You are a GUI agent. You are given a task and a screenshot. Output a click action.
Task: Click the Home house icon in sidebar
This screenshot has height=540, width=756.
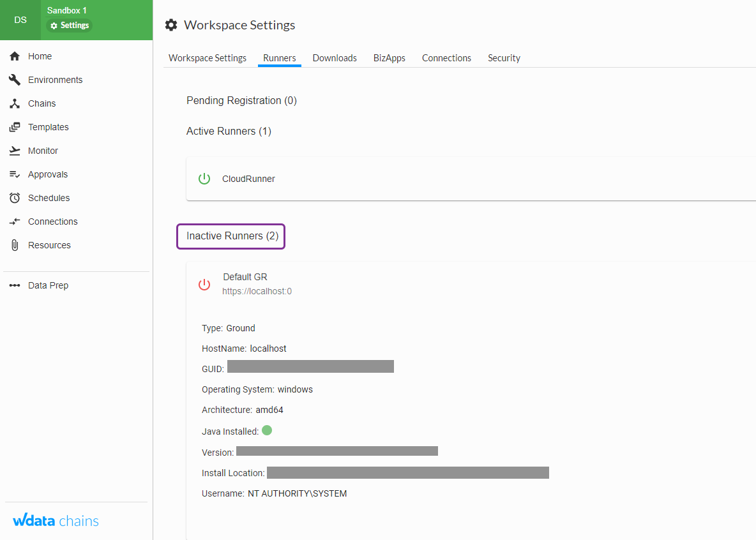point(15,56)
